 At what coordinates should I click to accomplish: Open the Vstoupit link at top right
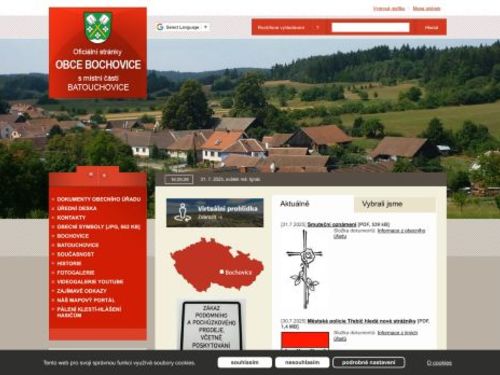pos(389,9)
